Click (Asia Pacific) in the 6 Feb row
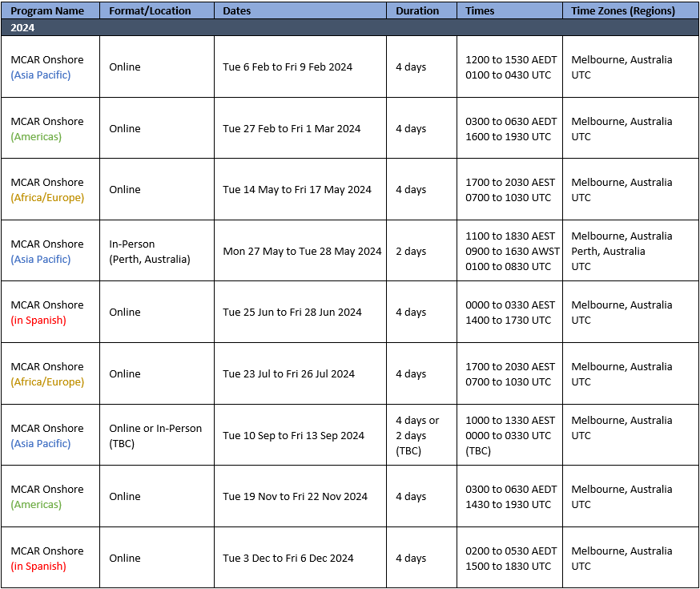 tap(41, 75)
